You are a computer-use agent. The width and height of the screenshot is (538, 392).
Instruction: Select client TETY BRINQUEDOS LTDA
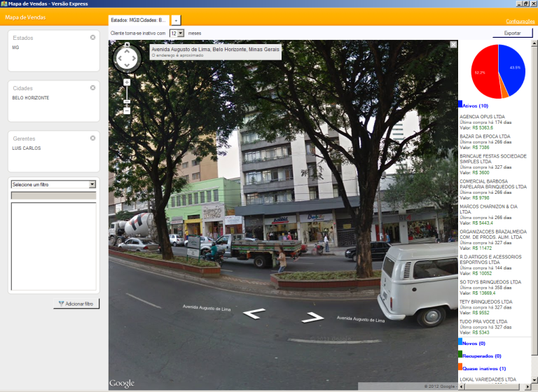pos(486,302)
